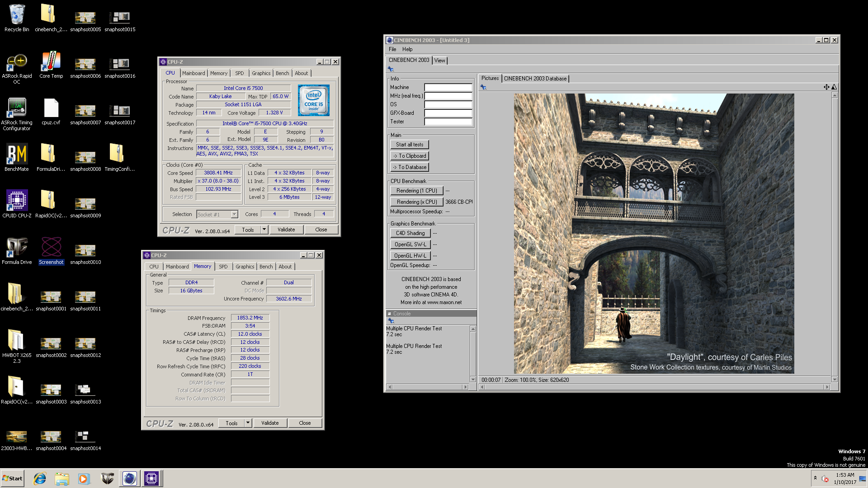Image resolution: width=868 pixels, height=488 pixels.
Task: Open the FormulaDri... folder icon
Action: (x=51, y=158)
